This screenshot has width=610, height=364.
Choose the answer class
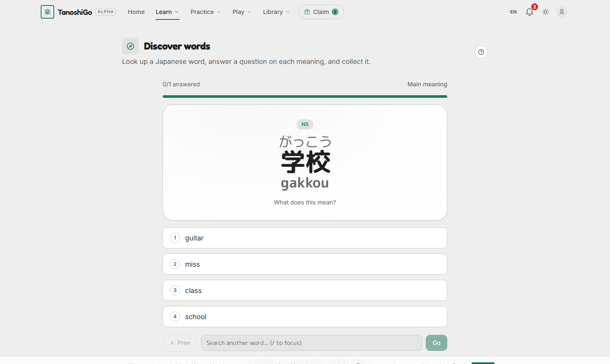tap(305, 290)
